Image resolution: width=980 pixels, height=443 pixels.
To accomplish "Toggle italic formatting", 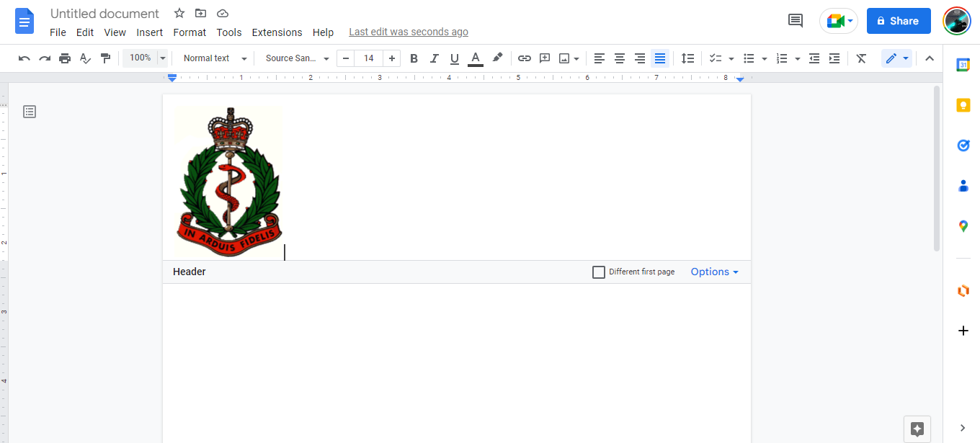I will click(434, 58).
